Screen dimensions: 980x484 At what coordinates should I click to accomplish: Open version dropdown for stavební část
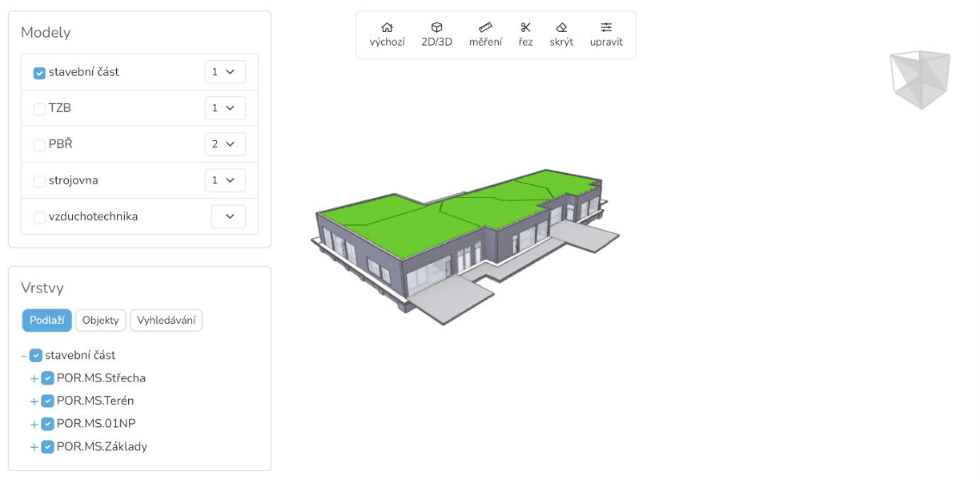tap(225, 72)
